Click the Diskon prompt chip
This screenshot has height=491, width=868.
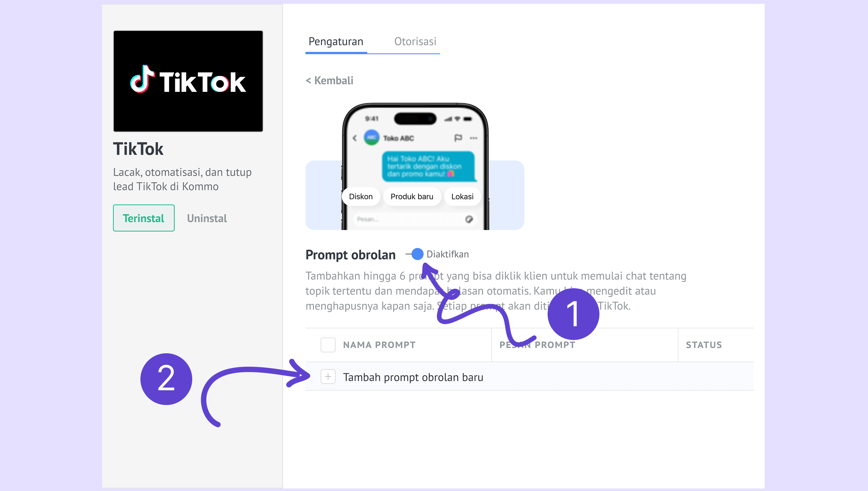361,197
